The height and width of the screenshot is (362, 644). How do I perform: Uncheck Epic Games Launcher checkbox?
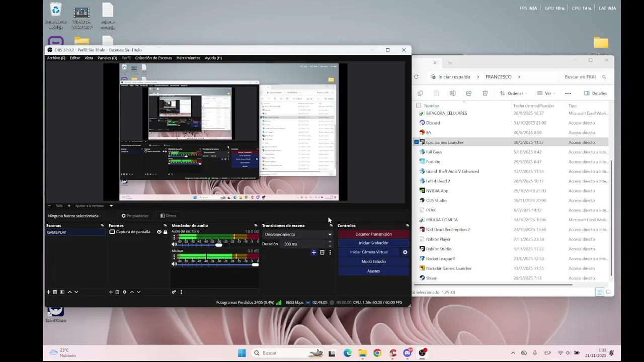click(x=417, y=142)
